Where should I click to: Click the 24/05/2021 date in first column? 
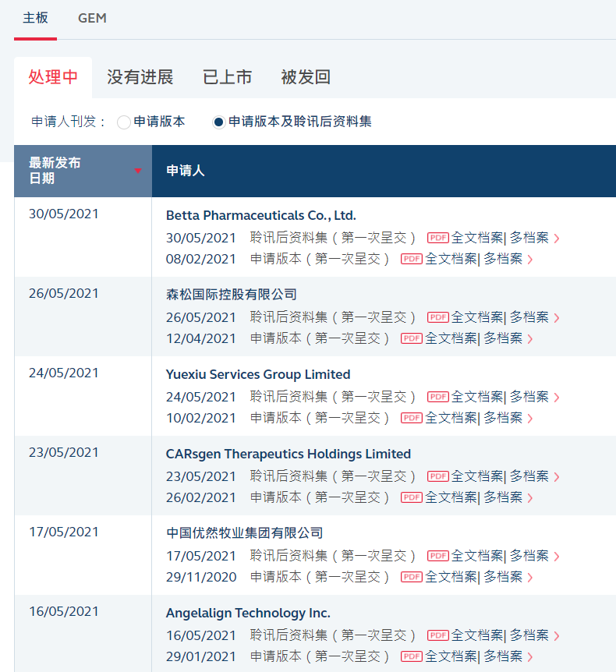pyautogui.click(x=63, y=373)
